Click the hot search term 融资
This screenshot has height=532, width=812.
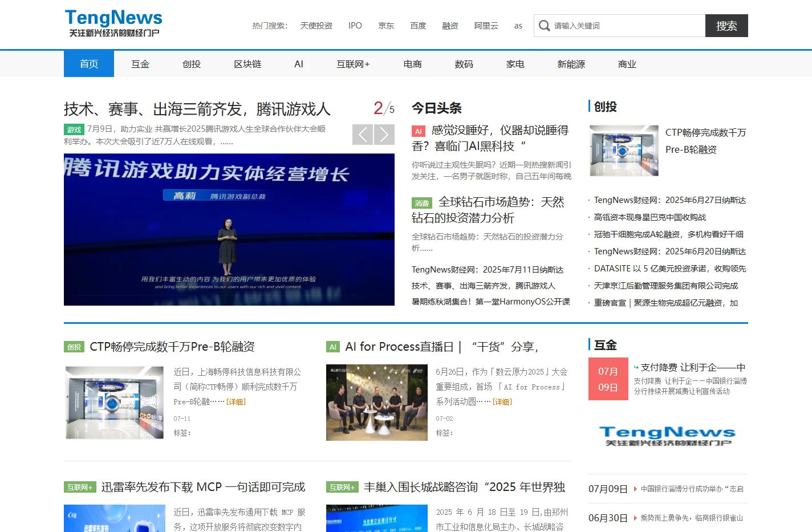click(x=450, y=26)
